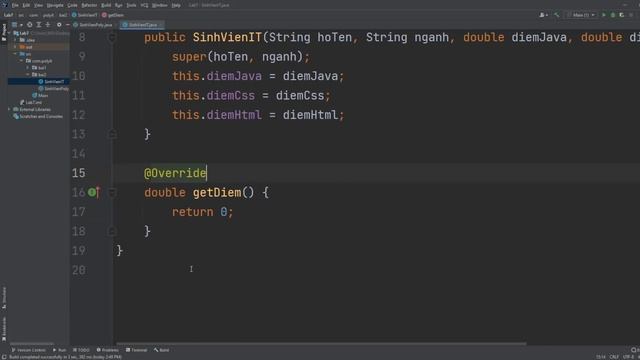Open the Run menu
Screen dimensions: 640x360
pyautogui.click(x=118, y=5)
